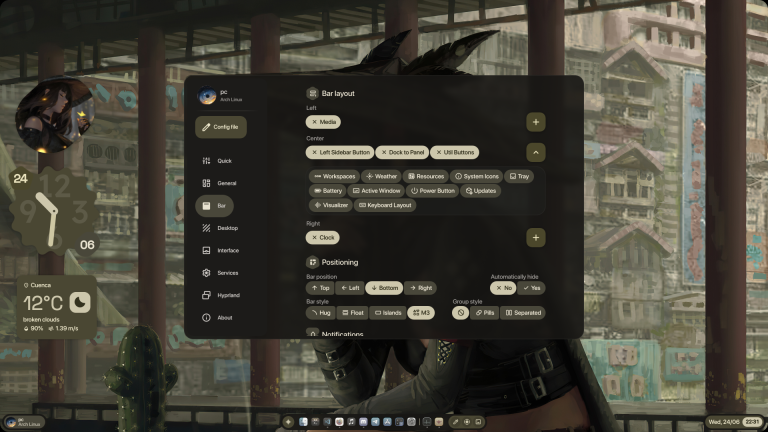This screenshot has width=768, height=432.
Task: Open the Interface settings page
Action: click(221, 250)
